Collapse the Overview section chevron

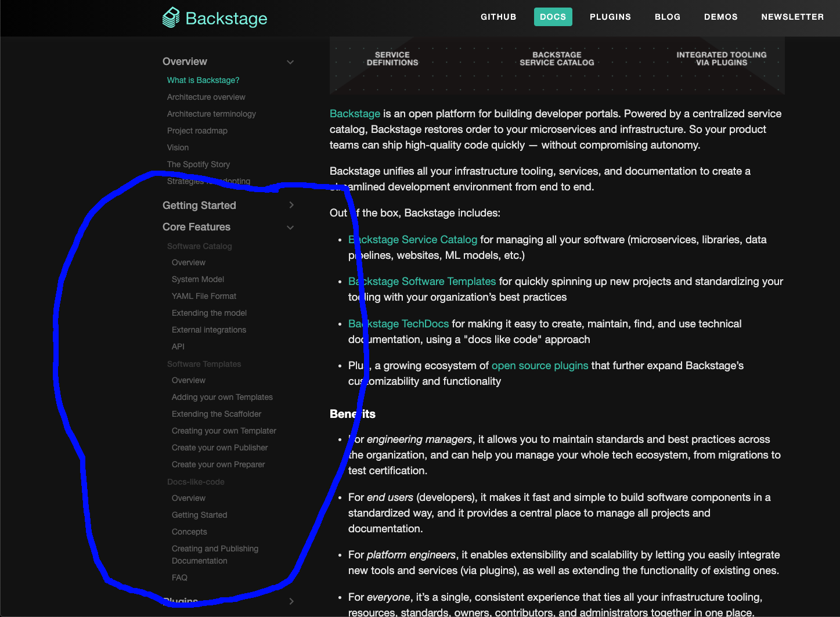[x=290, y=62]
